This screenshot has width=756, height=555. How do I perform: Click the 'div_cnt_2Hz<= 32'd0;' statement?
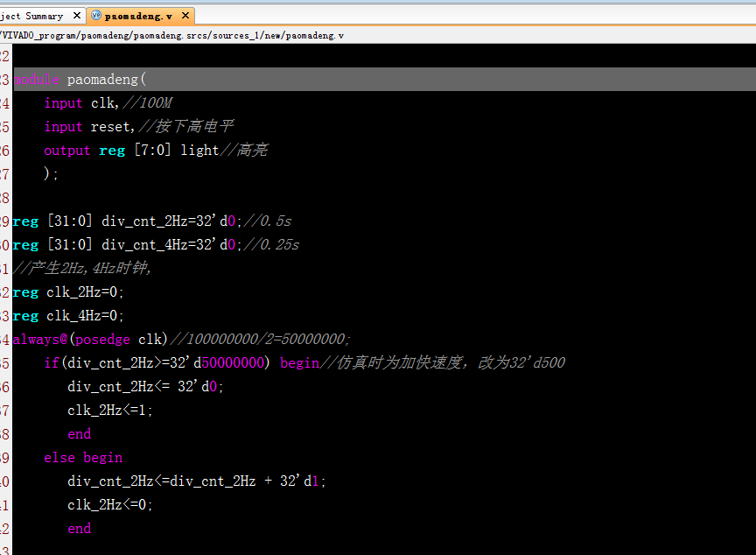click(145, 386)
